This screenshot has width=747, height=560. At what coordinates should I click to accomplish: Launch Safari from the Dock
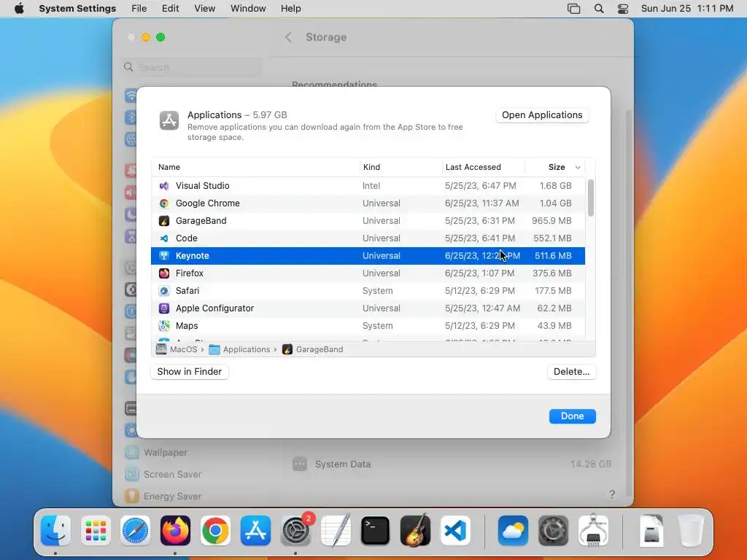[135, 531]
